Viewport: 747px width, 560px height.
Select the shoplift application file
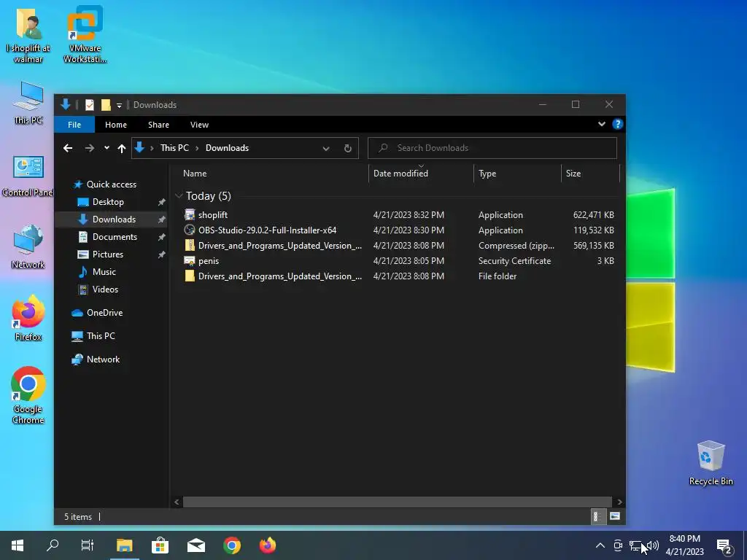tap(399, 215)
